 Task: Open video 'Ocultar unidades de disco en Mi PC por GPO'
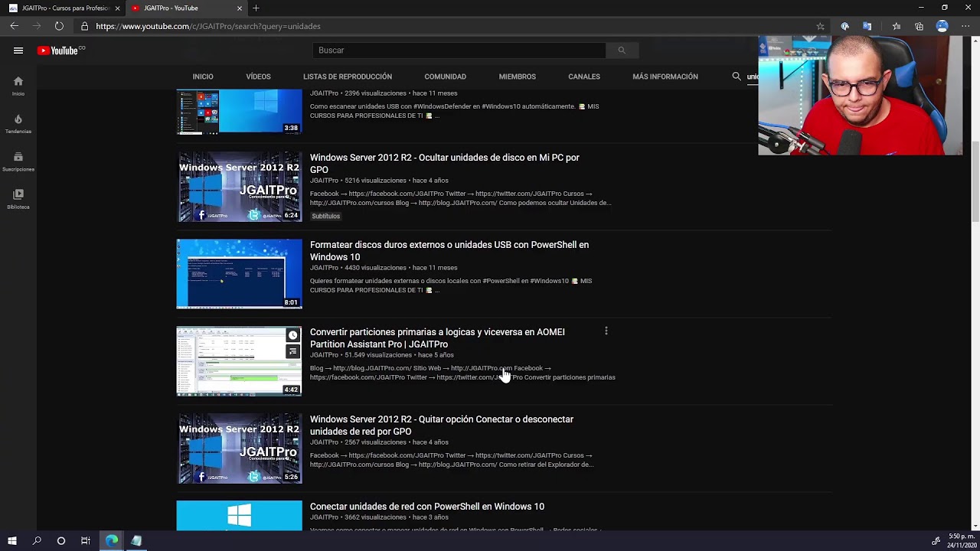[x=445, y=164]
